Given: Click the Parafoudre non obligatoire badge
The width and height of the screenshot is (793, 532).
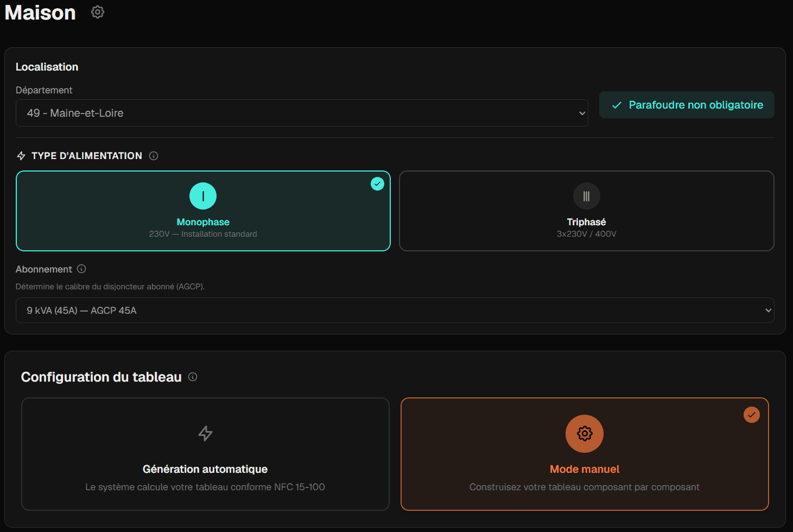Looking at the screenshot, I should coord(686,105).
